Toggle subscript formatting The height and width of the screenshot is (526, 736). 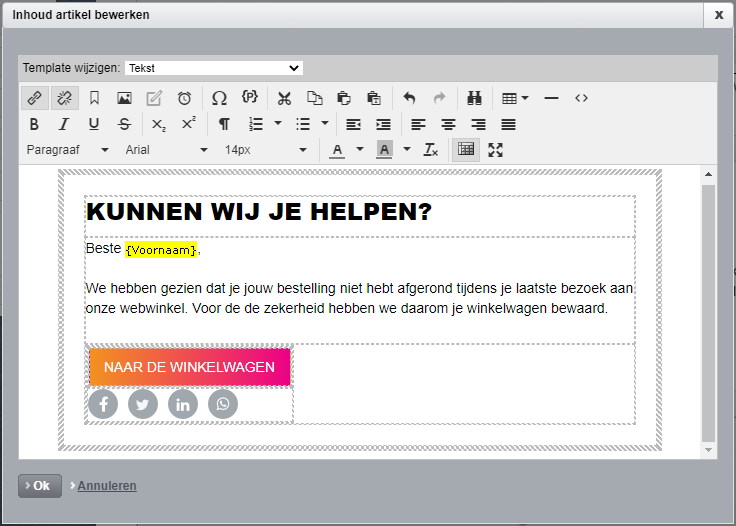coord(159,124)
